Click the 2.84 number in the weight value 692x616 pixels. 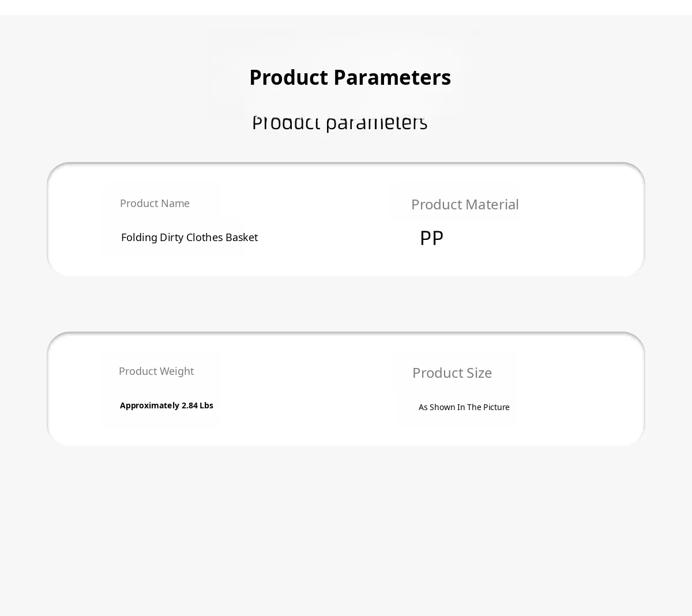tap(189, 405)
